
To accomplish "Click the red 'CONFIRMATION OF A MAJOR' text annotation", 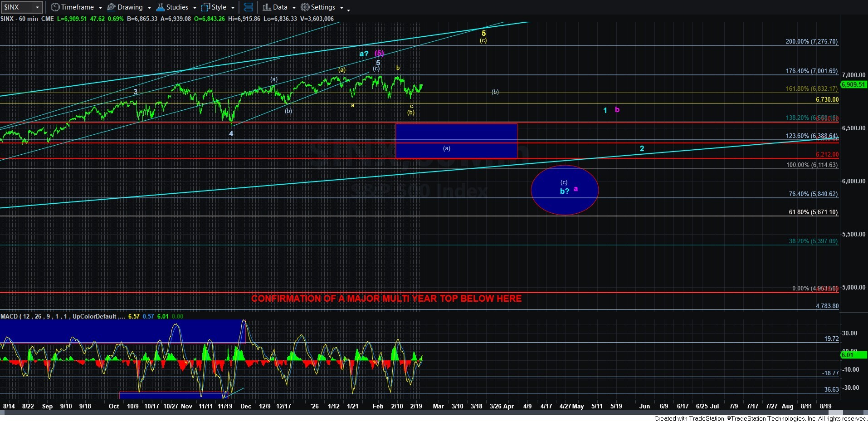I will point(386,299).
